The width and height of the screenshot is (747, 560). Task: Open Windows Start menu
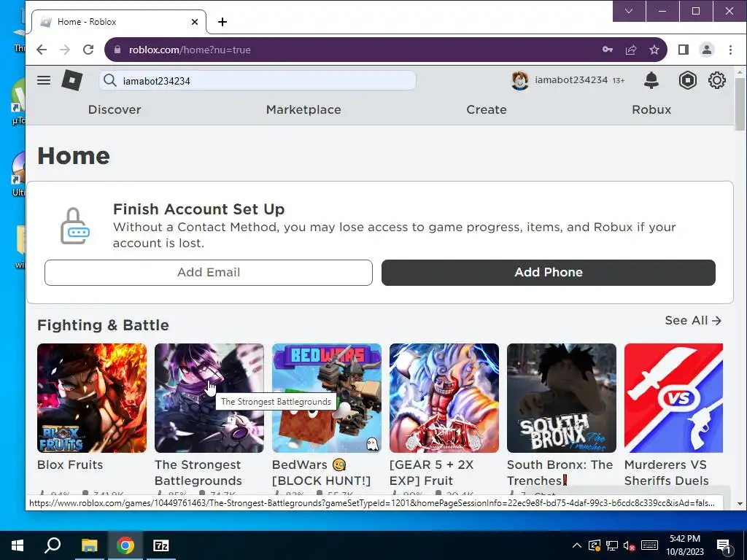18,545
